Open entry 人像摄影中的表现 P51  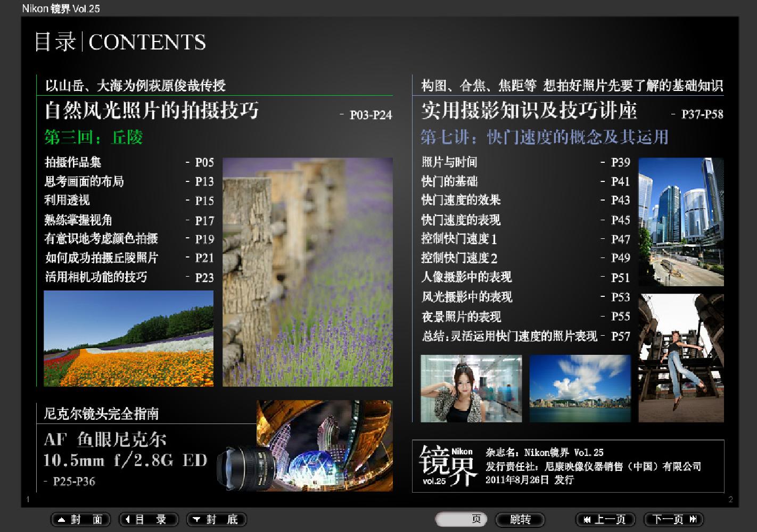tap(526, 277)
